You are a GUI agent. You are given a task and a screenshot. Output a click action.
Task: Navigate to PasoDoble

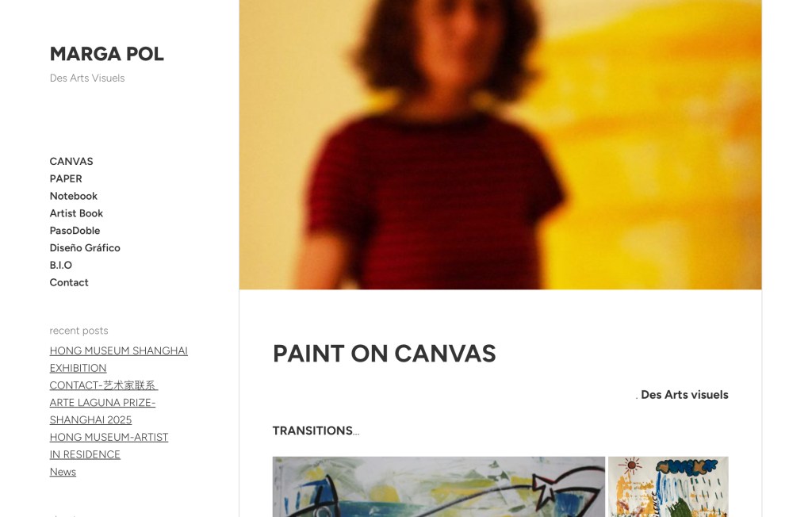click(x=75, y=231)
